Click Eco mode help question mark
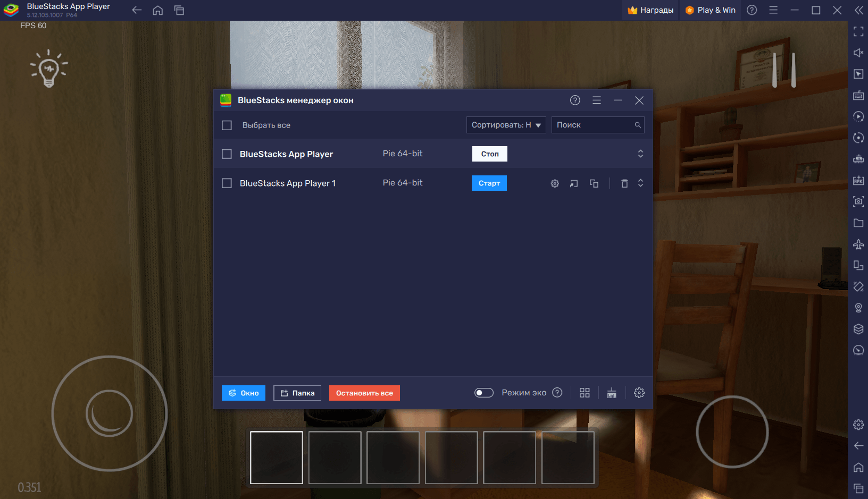 click(557, 393)
